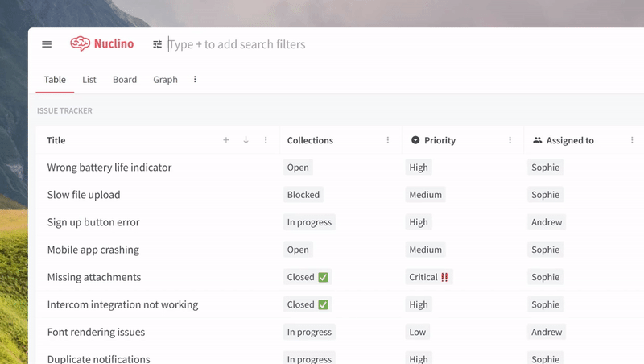Click the Priority column header icon
This screenshot has height=364, width=644.
pyautogui.click(x=415, y=140)
